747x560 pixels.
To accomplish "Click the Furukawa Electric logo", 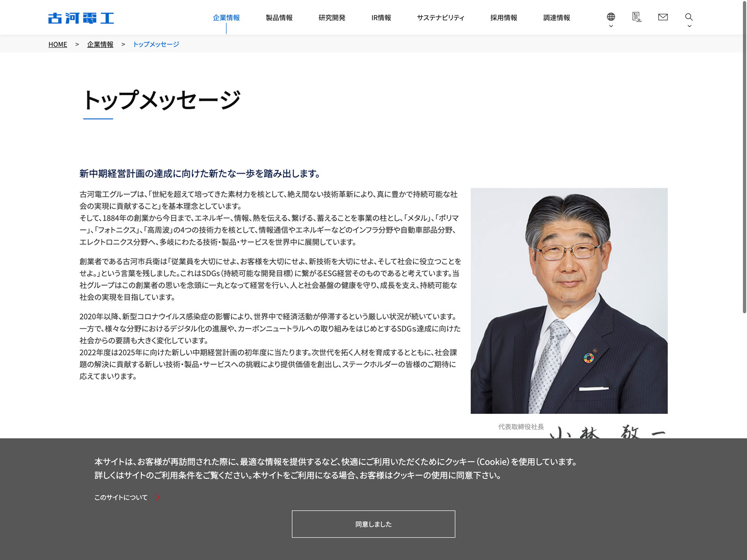I will 81,18.
